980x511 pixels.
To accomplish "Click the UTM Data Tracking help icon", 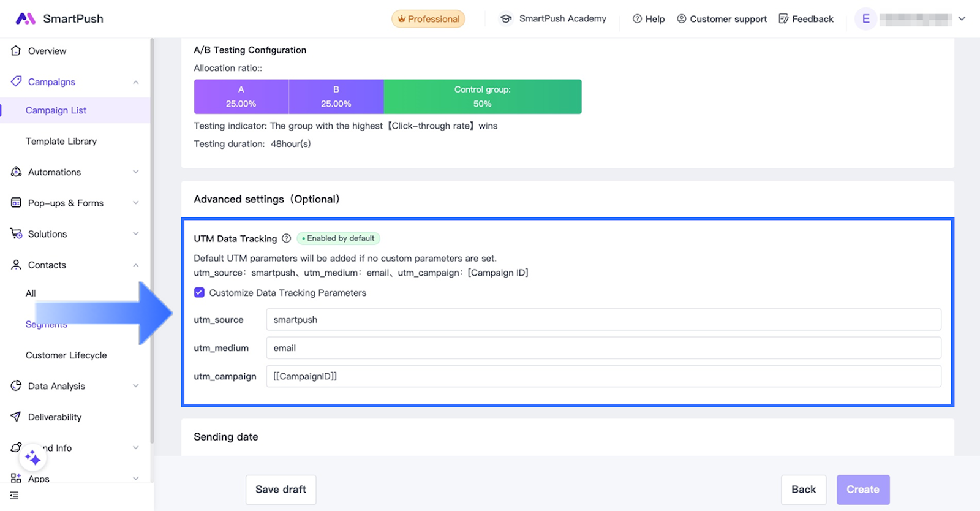I will click(286, 238).
